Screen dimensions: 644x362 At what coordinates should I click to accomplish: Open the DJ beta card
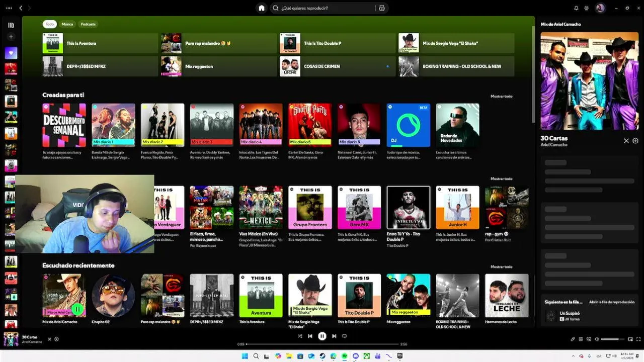coord(408,132)
